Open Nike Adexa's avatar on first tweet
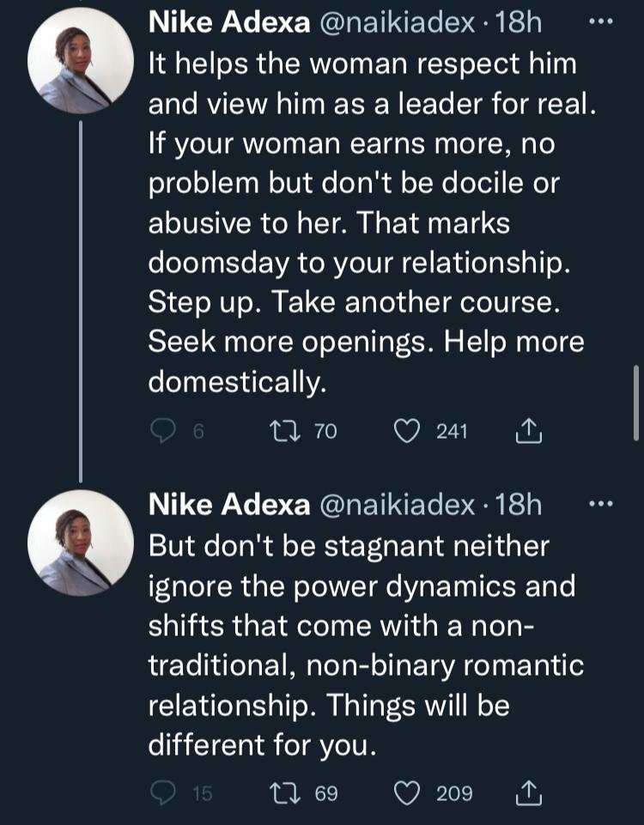The image size is (644, 825). [81, 61]
